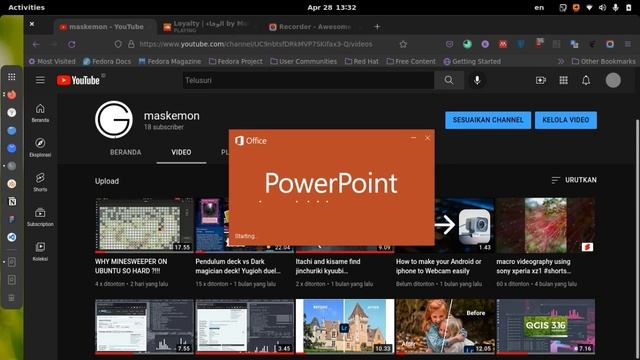This screenshot has height=360, width=640.
Task: Click the Office logo on the splash
Action: point(251,141)
